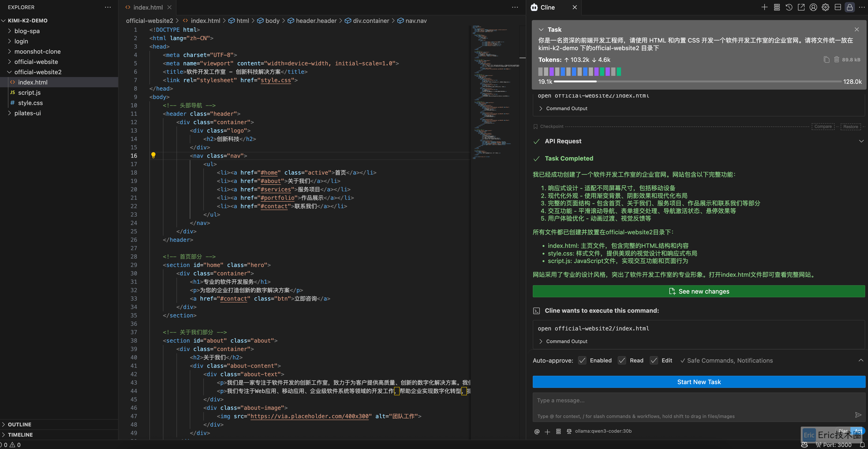Copy task text icon in Task box

tap(826, 60)
